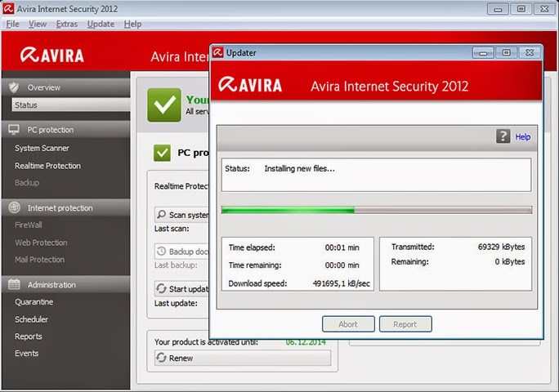Click the Administration header label
The image size is (559, 392).
coord(51,285)
